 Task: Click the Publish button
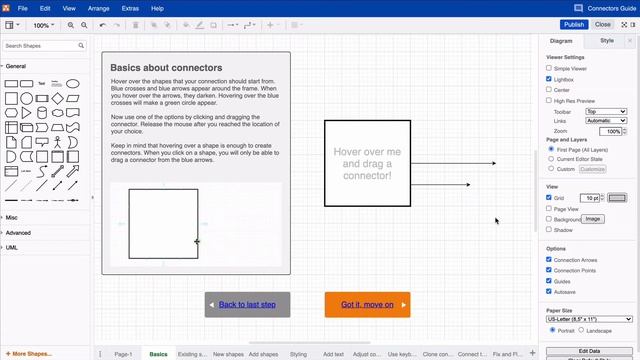[x=574, y=24]
